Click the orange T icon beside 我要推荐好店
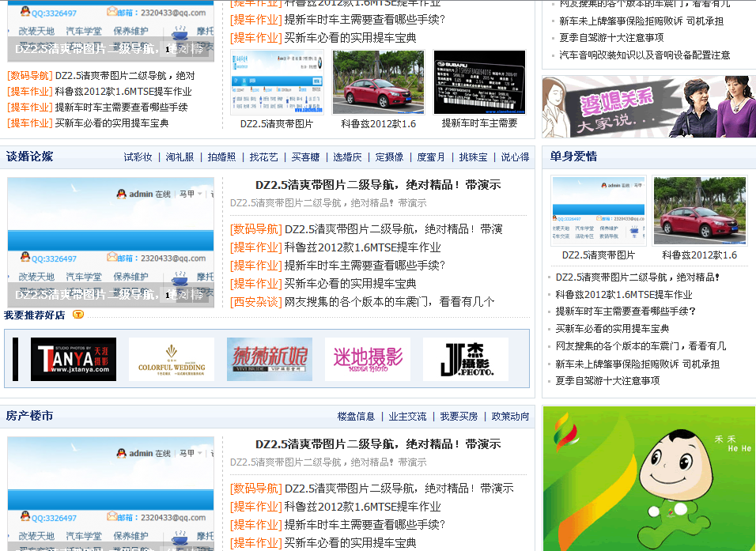This screenshot has height=551, width=756. 78,315
